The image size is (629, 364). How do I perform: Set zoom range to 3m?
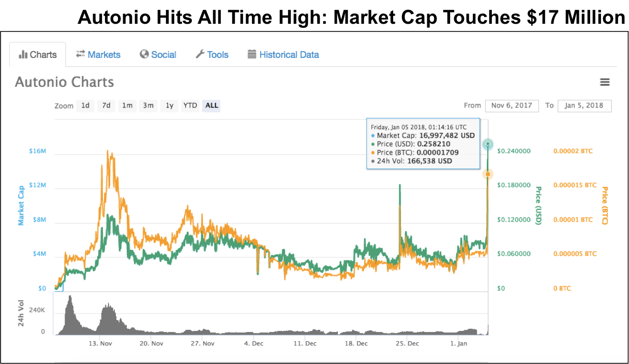tap(148, 105)
